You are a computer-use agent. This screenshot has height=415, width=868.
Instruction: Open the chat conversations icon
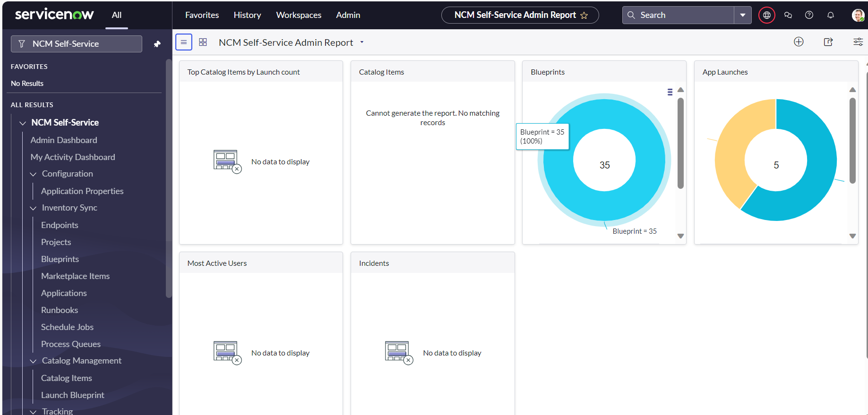click(788, 15)
